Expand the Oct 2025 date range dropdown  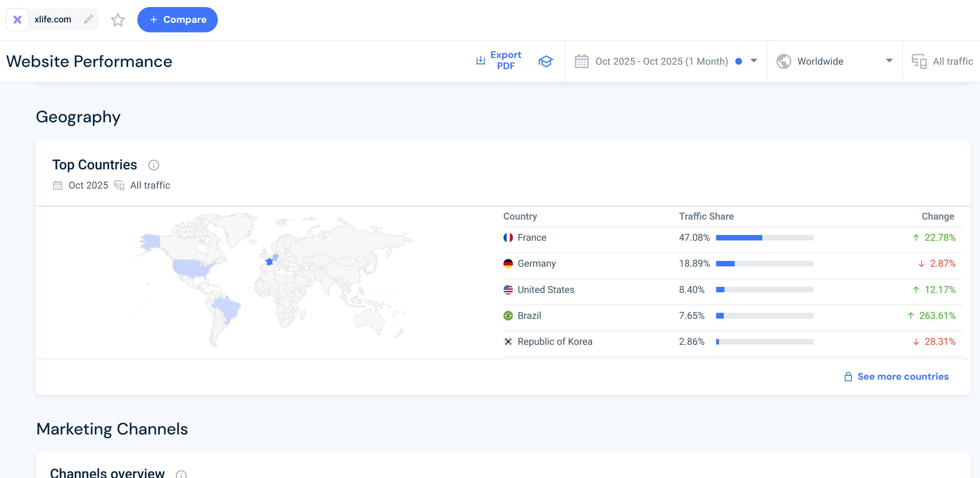coord(753,61)
